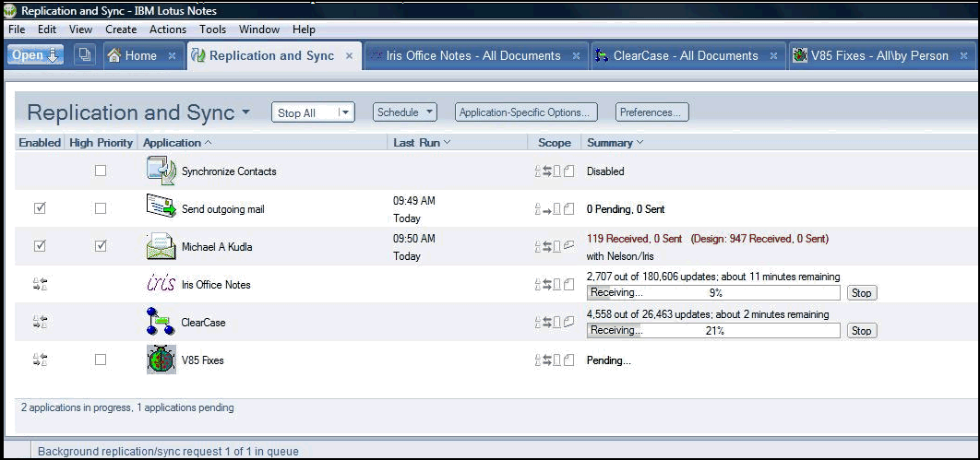Click the Replication and Sync tab icon
The width and height of the screenshot is (980, 460).
click(x=198, y=55)
